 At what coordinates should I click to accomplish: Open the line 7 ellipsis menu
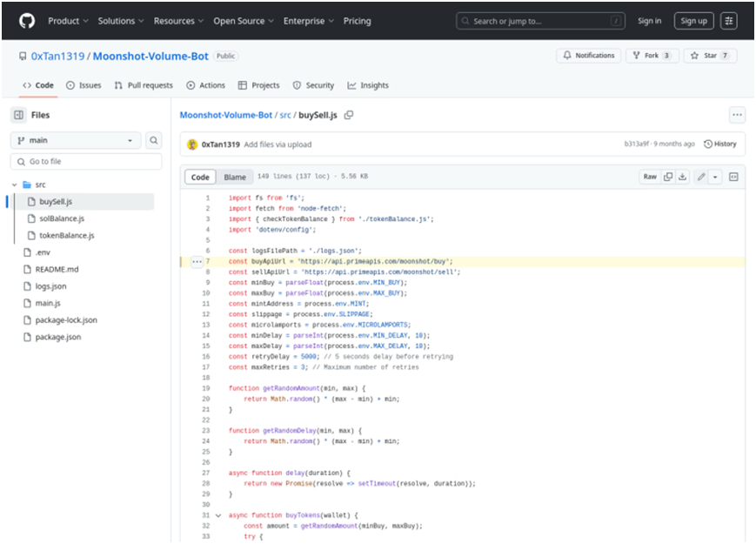[197, 261]
